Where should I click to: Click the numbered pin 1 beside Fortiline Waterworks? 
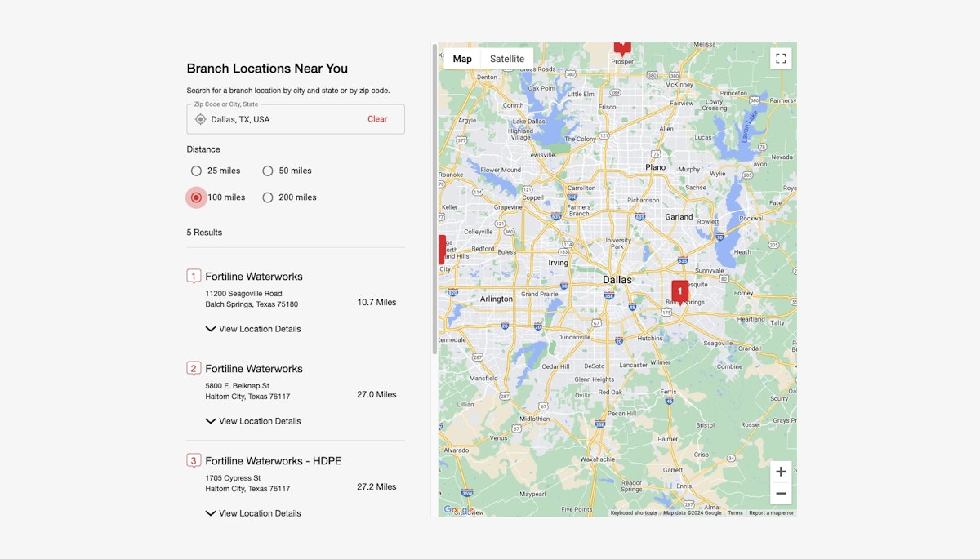[194, 277]
